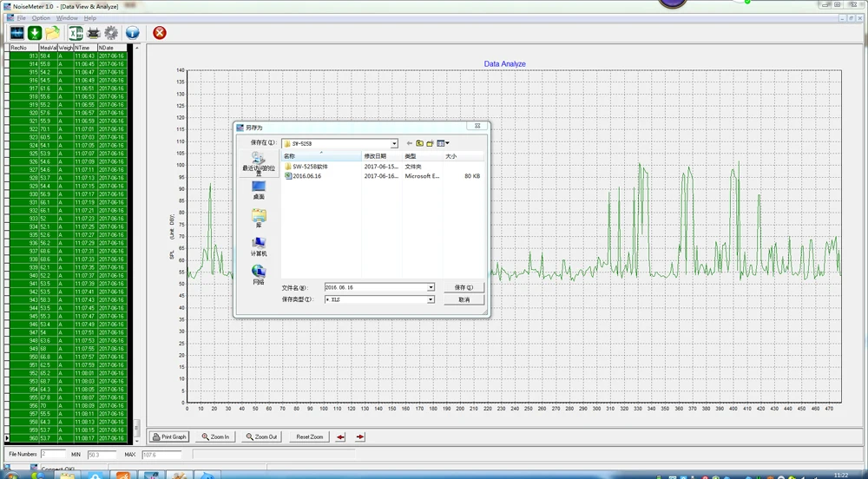
Task: Click the Print Graph button
Action: click(169, 437)
